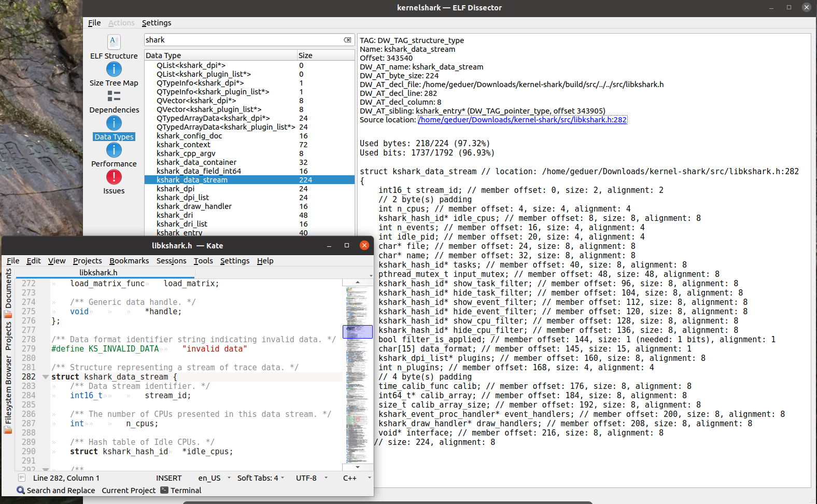Screen dimensions: 817x504
Task: Open the Filesystem Browser sidebar in Kate
Action: (x=8, y=395)
